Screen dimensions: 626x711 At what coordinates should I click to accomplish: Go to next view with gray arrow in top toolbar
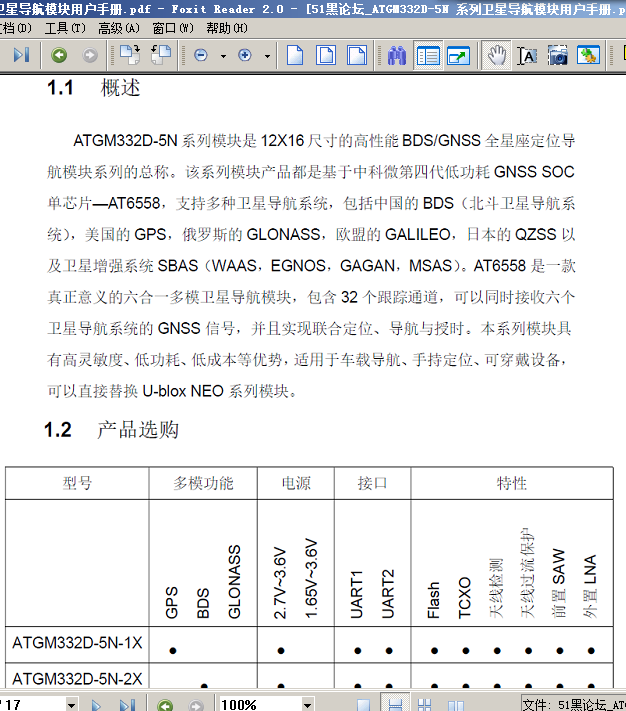coord(90,55)
